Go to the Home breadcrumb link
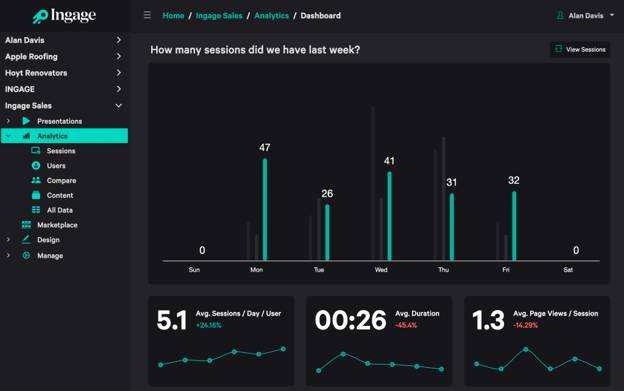The height and width of the screenshot is (391, 624). click(x=173, y=16)
